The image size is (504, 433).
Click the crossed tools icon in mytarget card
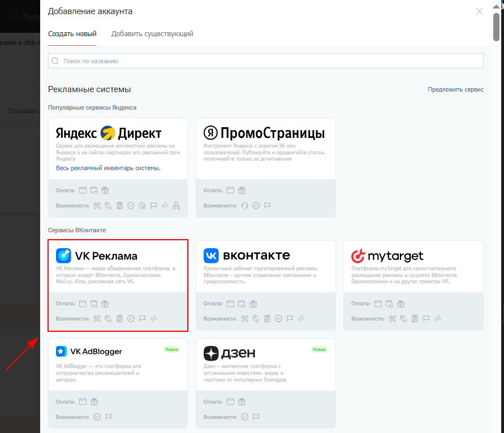tap(393, 319)
